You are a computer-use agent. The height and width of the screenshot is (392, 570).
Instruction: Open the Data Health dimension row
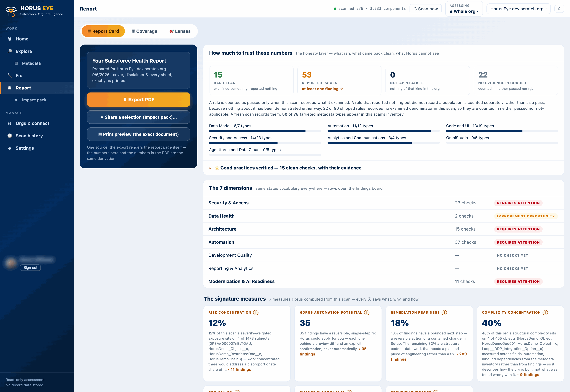(384, 216)
